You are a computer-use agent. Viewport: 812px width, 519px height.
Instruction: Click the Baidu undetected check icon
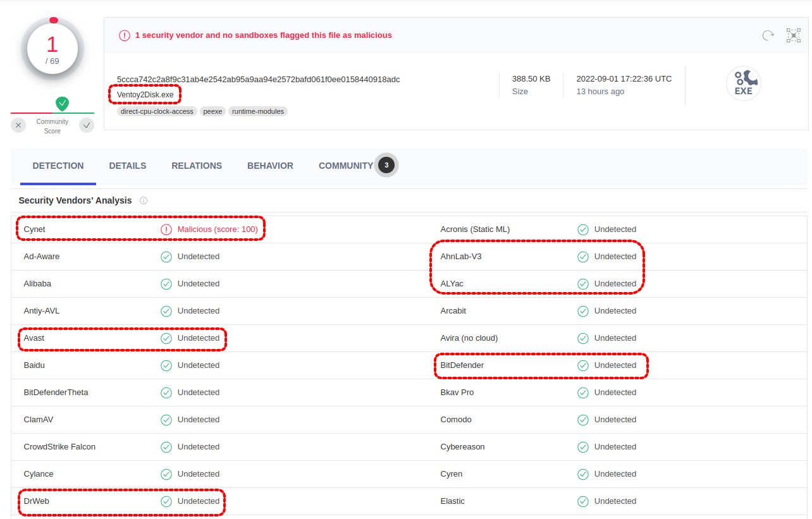click(166, 365)
